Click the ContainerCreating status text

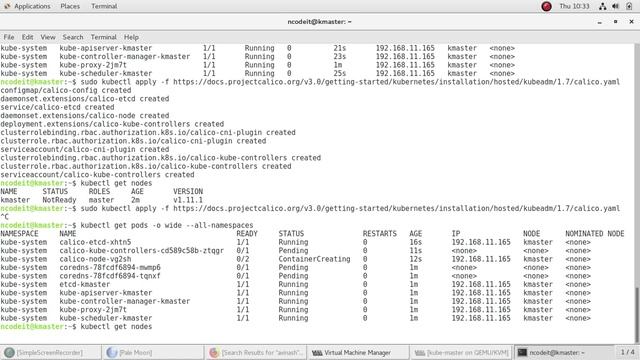point(314,259)
